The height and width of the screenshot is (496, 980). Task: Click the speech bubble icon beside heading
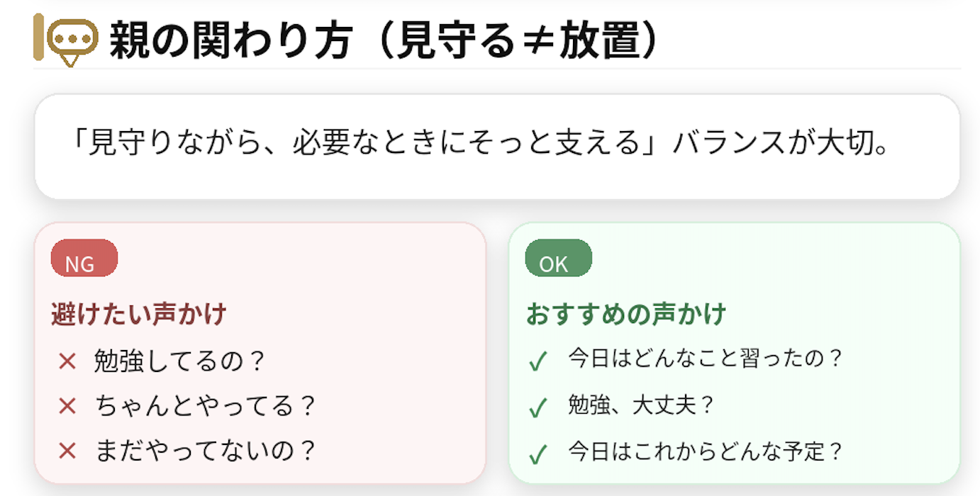click(73, 42)
